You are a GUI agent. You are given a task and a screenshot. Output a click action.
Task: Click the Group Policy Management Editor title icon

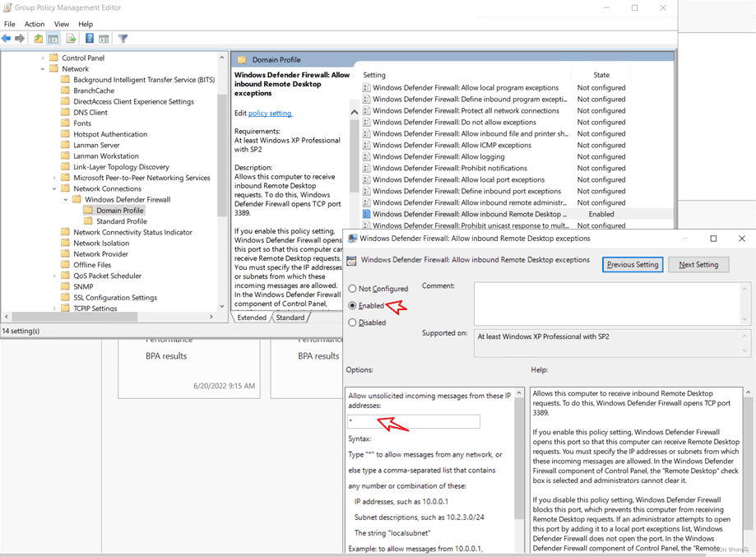tap(7, 7)
